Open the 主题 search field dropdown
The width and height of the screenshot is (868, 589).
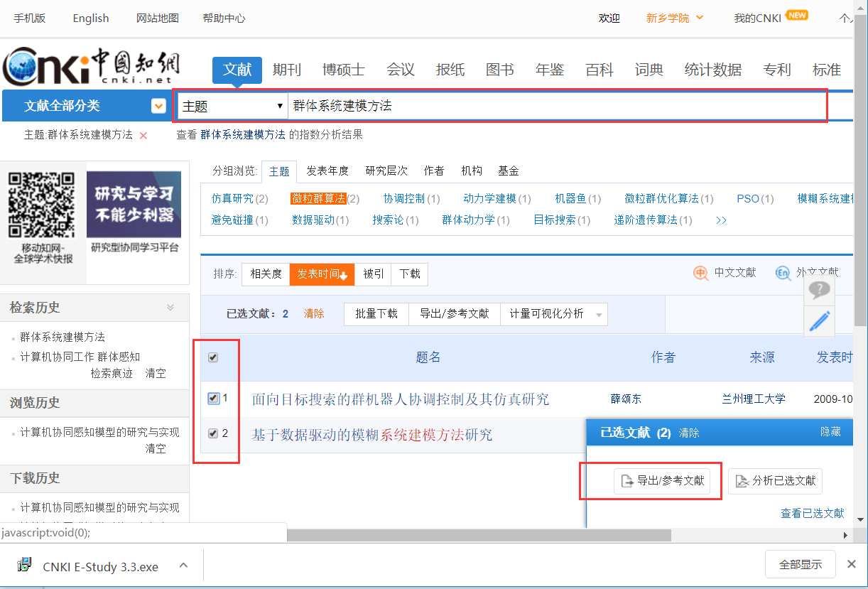[x=280, y=105]
